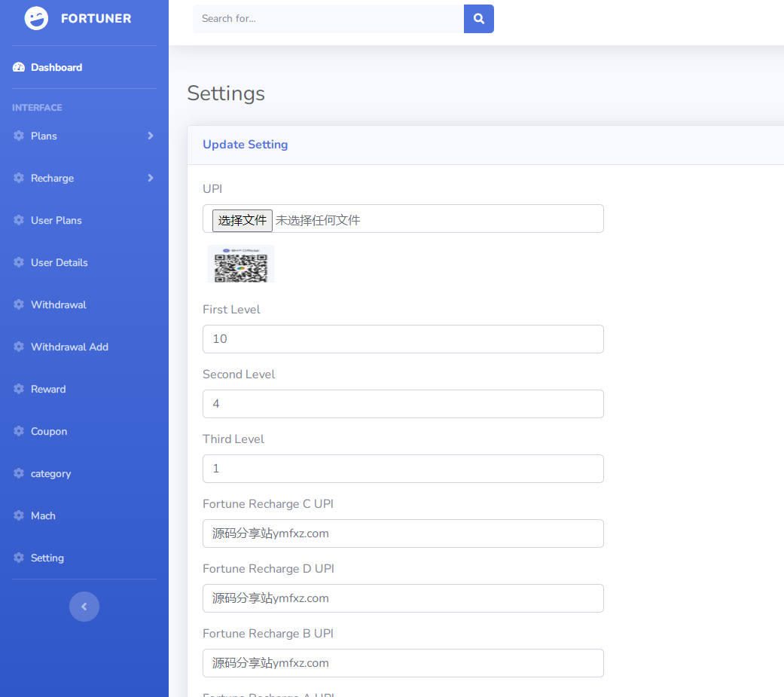The width and height of the screenshot is (784, 697).
Task: Collapse the sidebar with the round arrow button
Action: [x=84, y=607]
